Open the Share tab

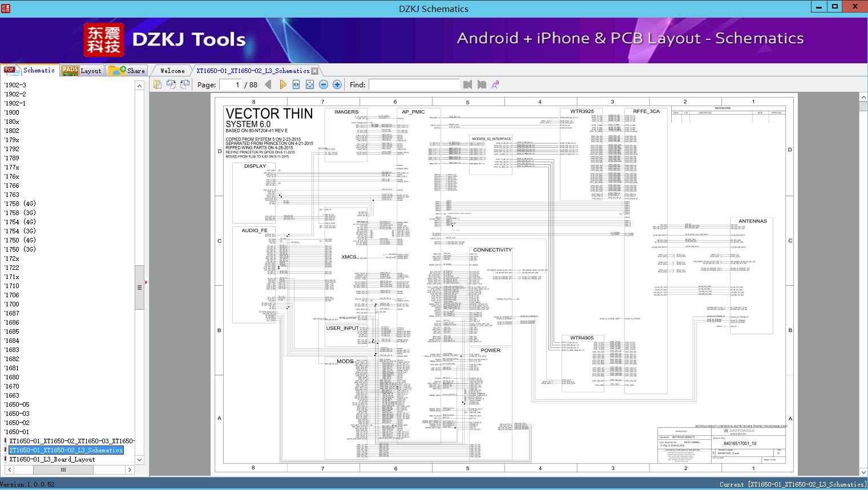pyautogui.click(x=127, y=71)
